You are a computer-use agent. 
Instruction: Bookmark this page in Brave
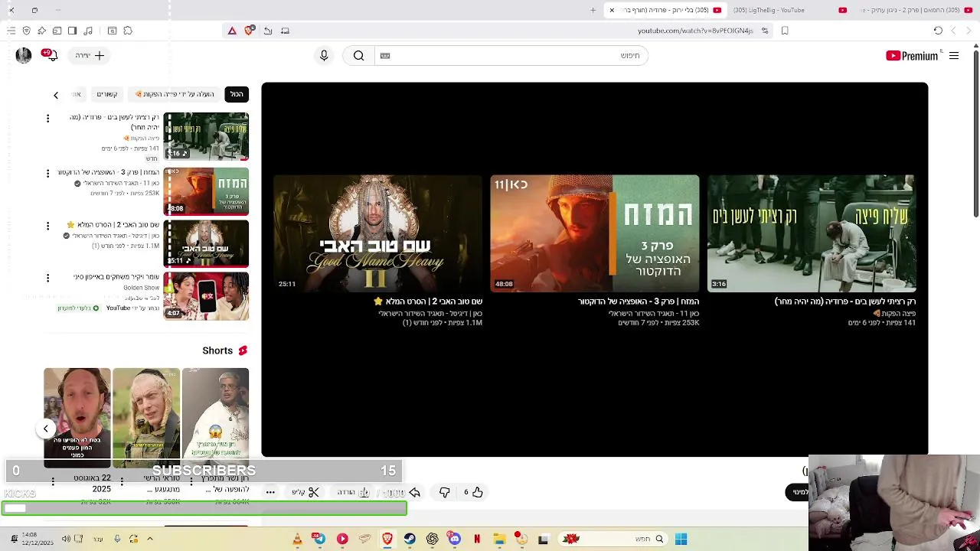(x=785, y=31)
